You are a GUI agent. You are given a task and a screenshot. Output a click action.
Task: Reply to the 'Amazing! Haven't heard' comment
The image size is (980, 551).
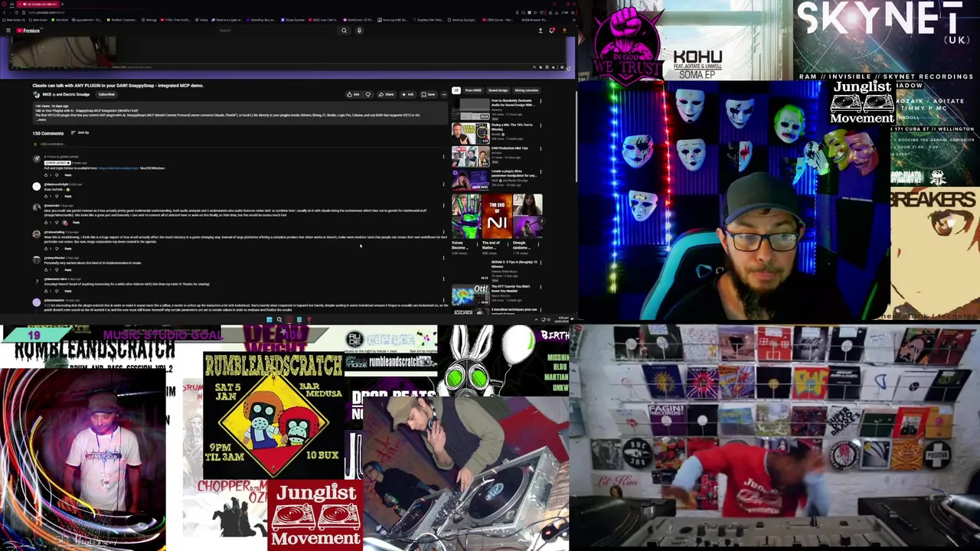pos(68,291)
